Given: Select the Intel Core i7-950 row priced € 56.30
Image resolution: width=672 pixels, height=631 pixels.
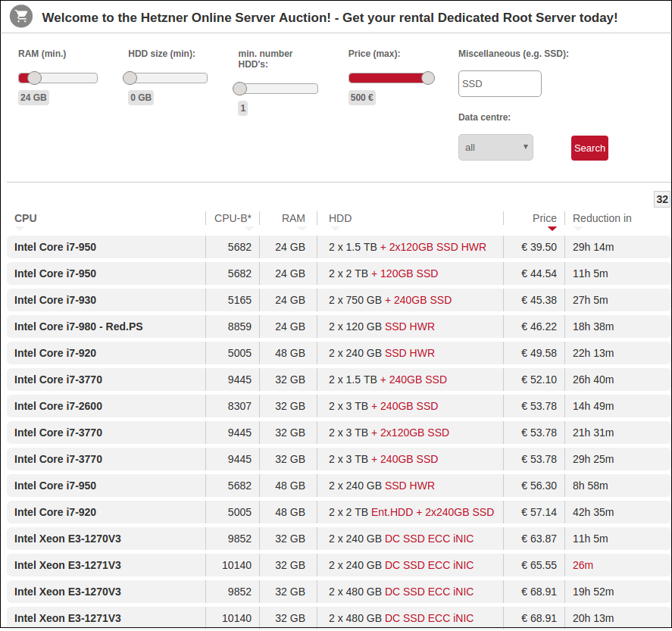Looking at the screenshot, I should [x=339, y=486].
